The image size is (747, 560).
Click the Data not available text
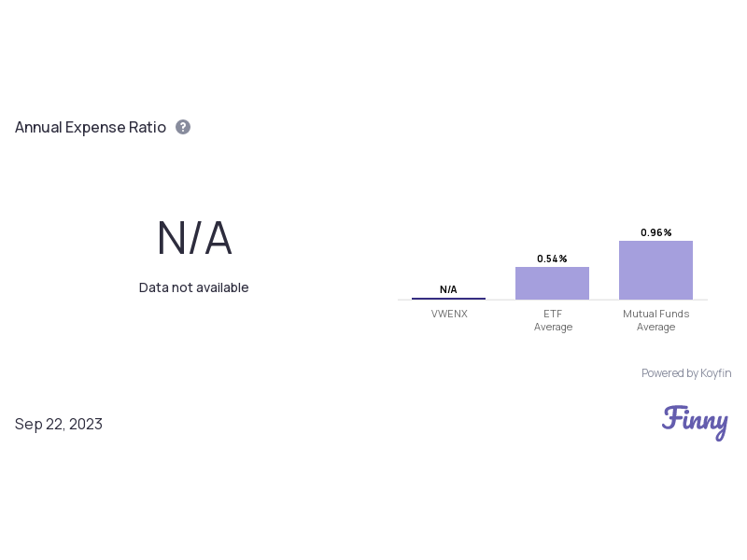194,287
